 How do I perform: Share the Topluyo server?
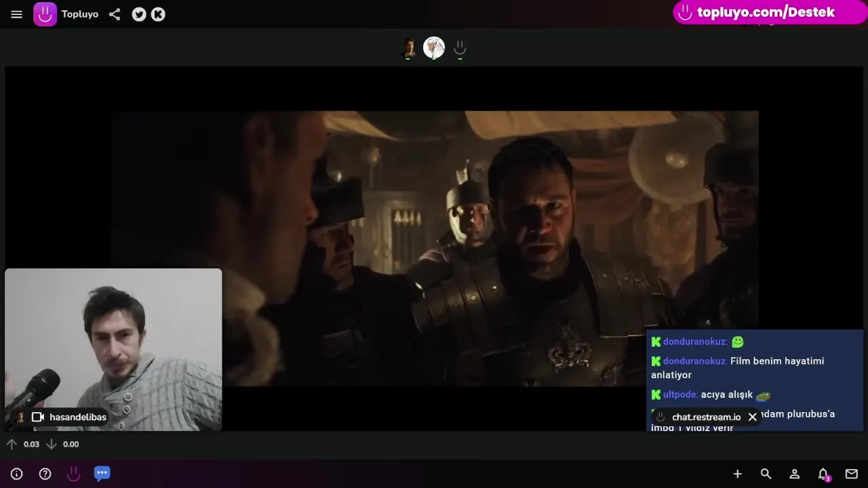click(115, 14)
